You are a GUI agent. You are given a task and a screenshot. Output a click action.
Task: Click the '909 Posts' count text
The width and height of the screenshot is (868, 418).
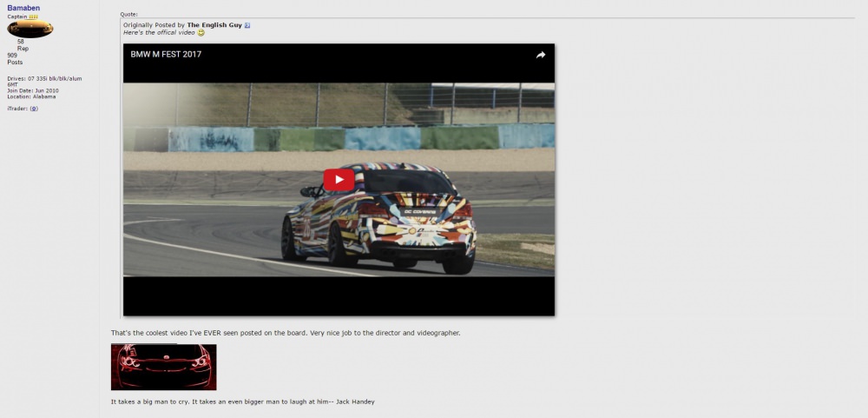point(15,59)
